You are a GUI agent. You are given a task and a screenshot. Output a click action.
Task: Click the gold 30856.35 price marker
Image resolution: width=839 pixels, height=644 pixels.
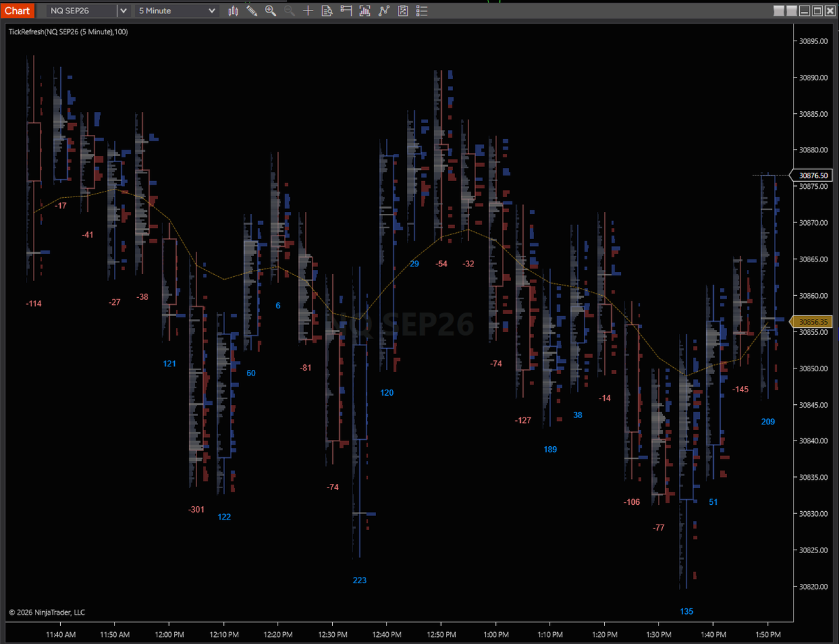click(812, 322)
